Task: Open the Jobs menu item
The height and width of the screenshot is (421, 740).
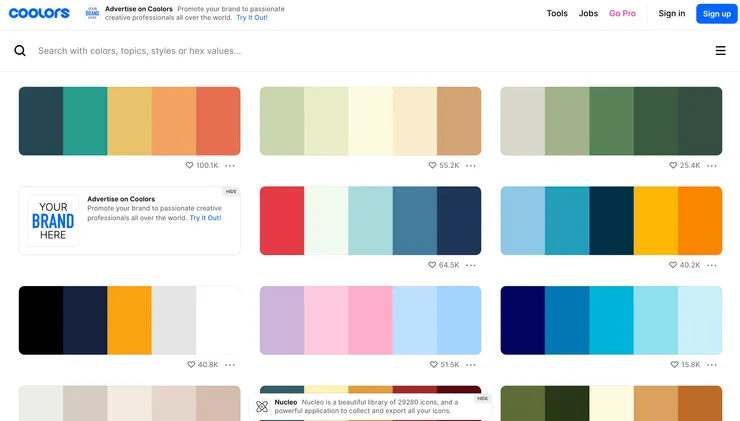Action: [x=588, y=14]
